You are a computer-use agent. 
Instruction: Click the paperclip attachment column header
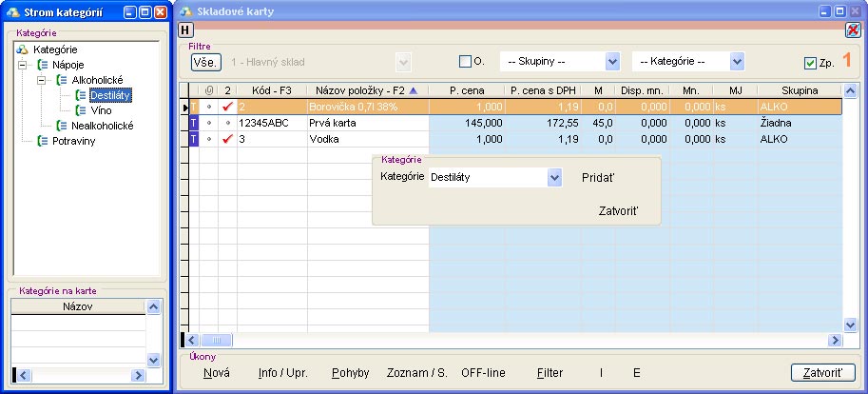coord(208,89)
